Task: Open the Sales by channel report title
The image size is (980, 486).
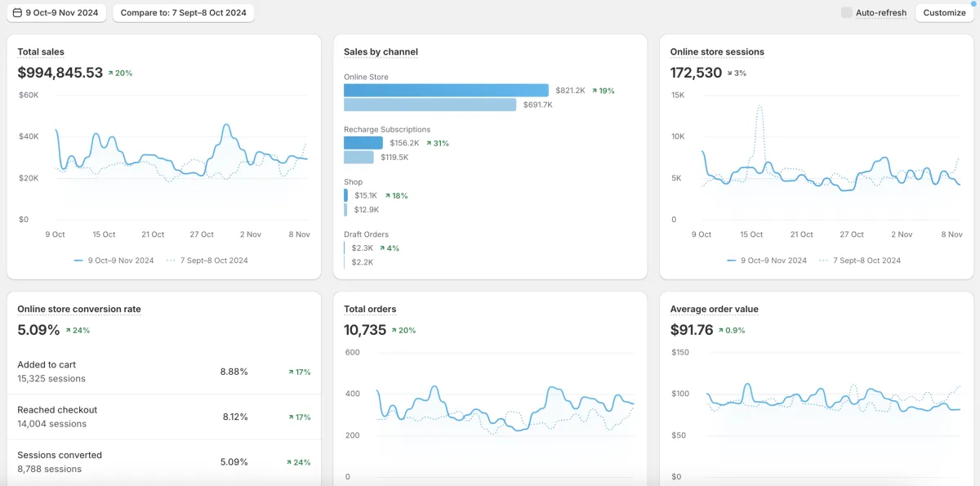Action: coord(381,51)
